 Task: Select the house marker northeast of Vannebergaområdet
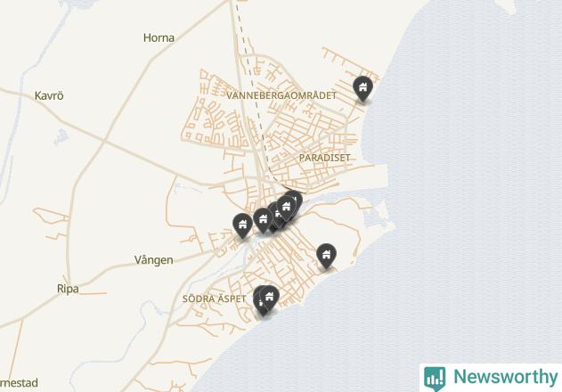click(x=362, y=88)
